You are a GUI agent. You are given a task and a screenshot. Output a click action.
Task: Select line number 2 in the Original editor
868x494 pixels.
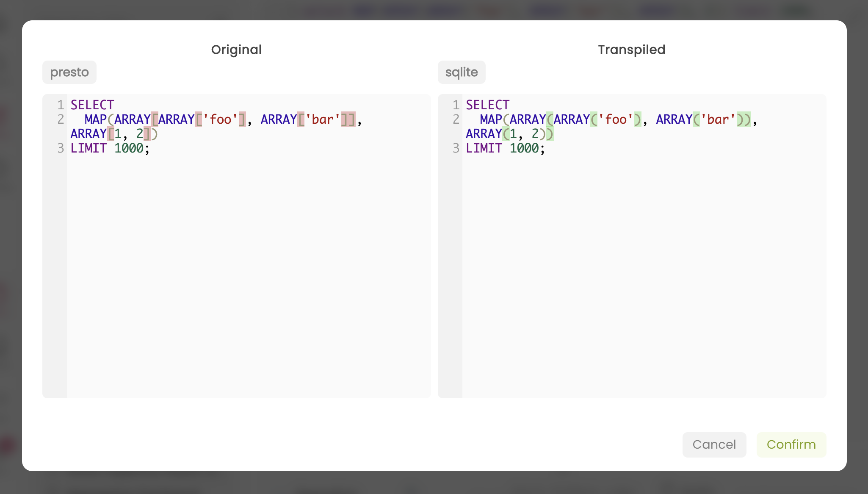click(x=61, y=119)
